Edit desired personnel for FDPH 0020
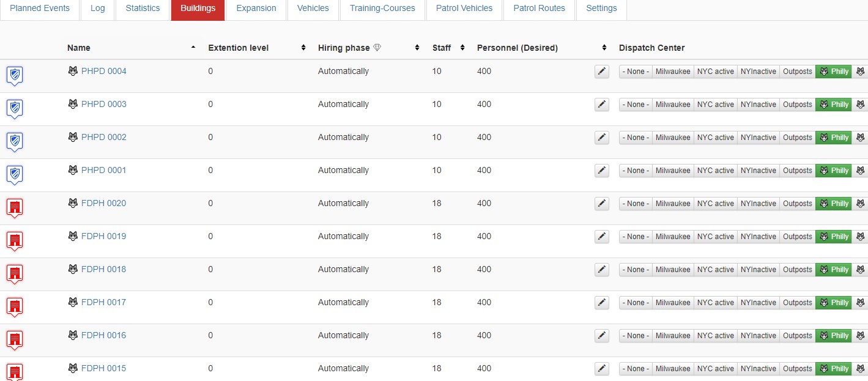 click(x=602, y=204)
